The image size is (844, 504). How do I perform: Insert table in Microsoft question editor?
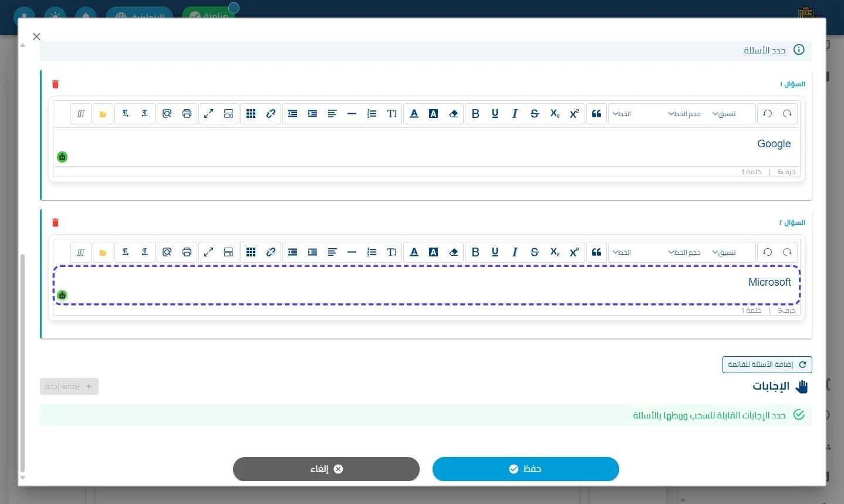[251, 252]
